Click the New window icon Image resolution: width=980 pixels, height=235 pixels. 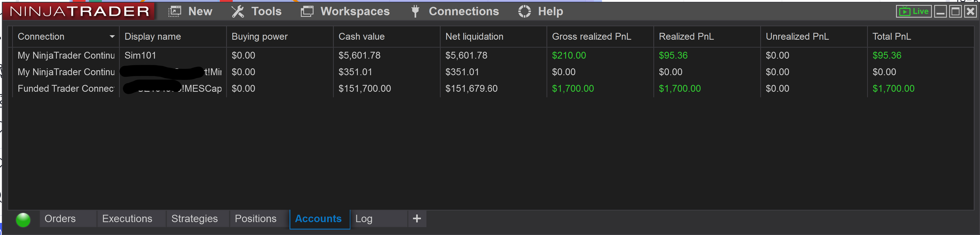pyautogui.click(x=175, y=11)
